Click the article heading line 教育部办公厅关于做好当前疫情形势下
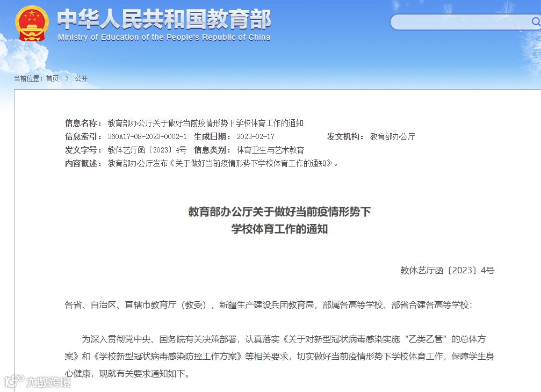 [279, 212]
